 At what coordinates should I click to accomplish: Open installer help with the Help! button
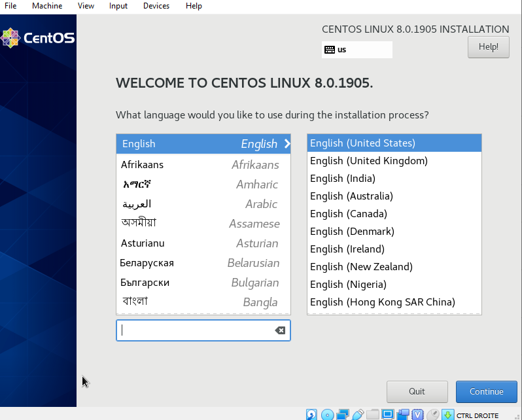[x=488, y=47]
